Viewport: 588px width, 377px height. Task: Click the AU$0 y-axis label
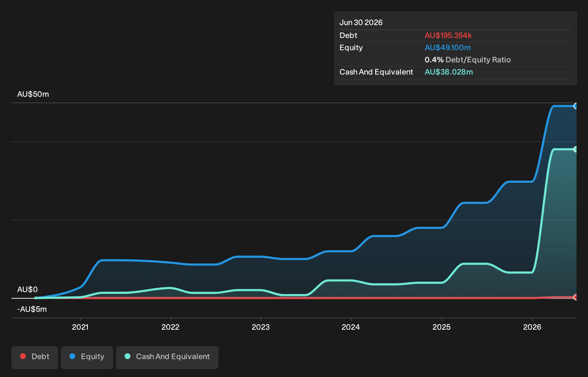tap(27, 290)
